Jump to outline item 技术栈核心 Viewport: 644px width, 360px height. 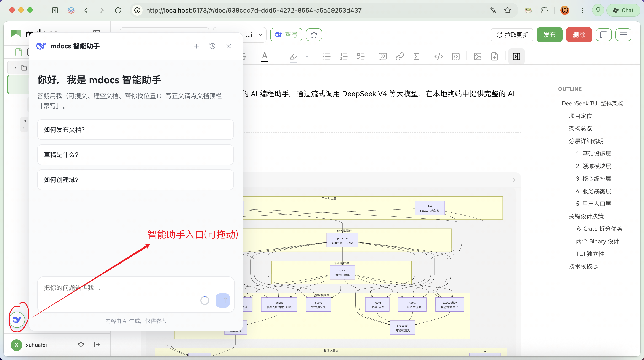pos(583,266)
